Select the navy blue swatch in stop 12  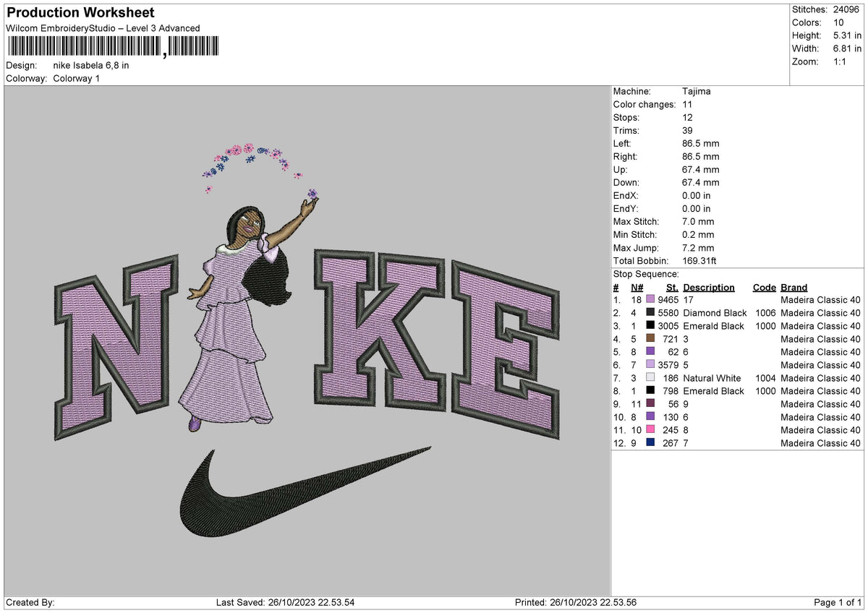point(650,443)
